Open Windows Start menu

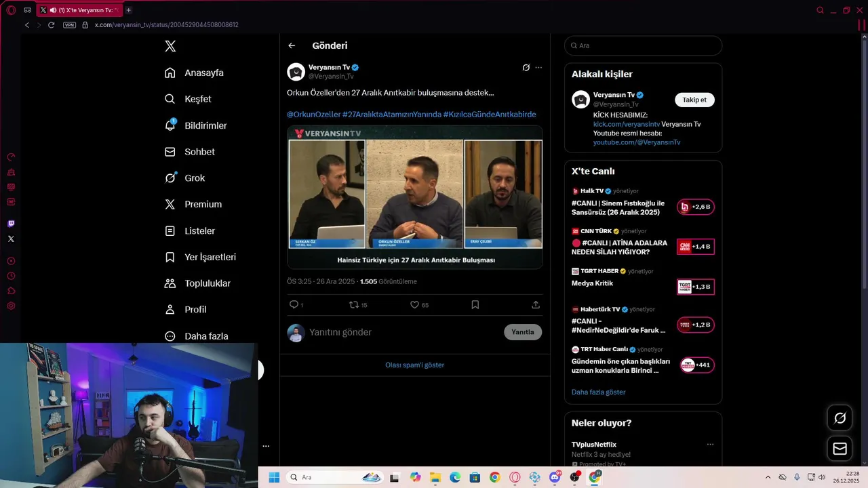coord(274,477)
